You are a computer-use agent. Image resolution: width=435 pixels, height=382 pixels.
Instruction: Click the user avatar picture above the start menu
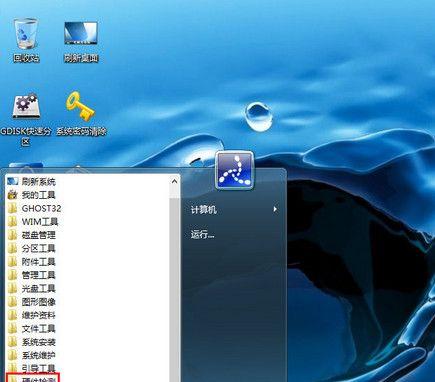(235, 170)
